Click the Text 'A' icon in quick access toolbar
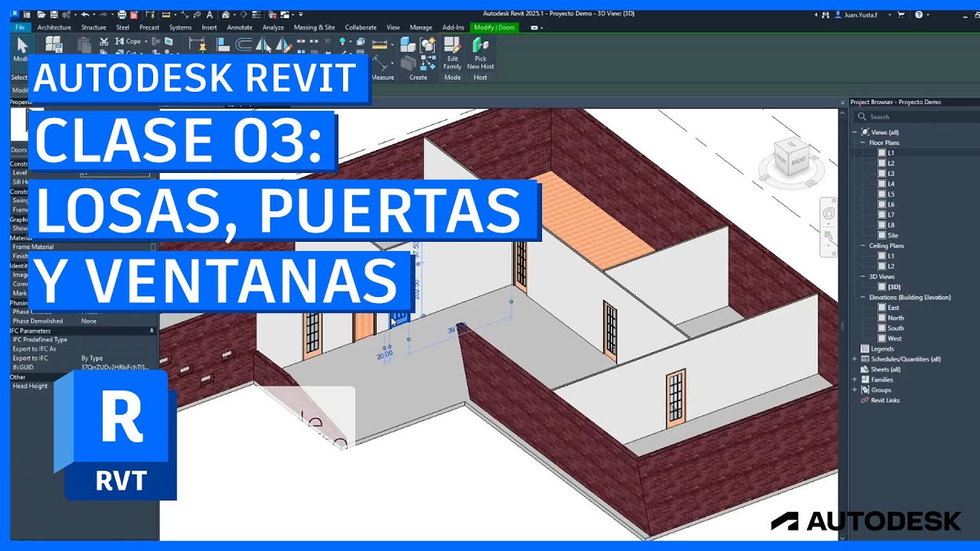The height and width of the screenshot is (551, 980). [x=210, y=15]
